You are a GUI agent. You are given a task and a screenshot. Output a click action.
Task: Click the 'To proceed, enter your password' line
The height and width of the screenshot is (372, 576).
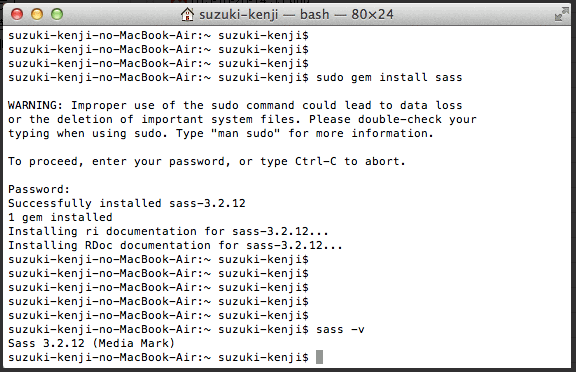tap(207, 162)
